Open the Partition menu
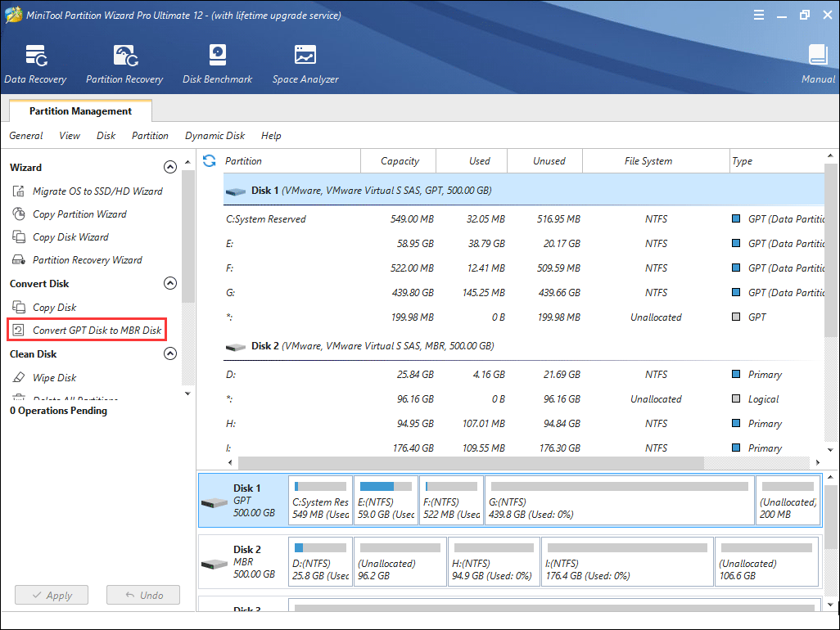 (150, 136)
